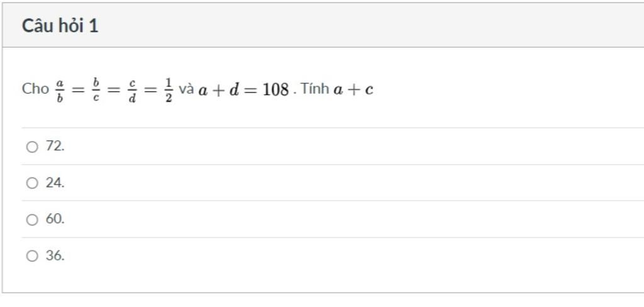Viewport: 644px width, 307px height.
Task: Click the answer label text '72.'
Action: 55,146
